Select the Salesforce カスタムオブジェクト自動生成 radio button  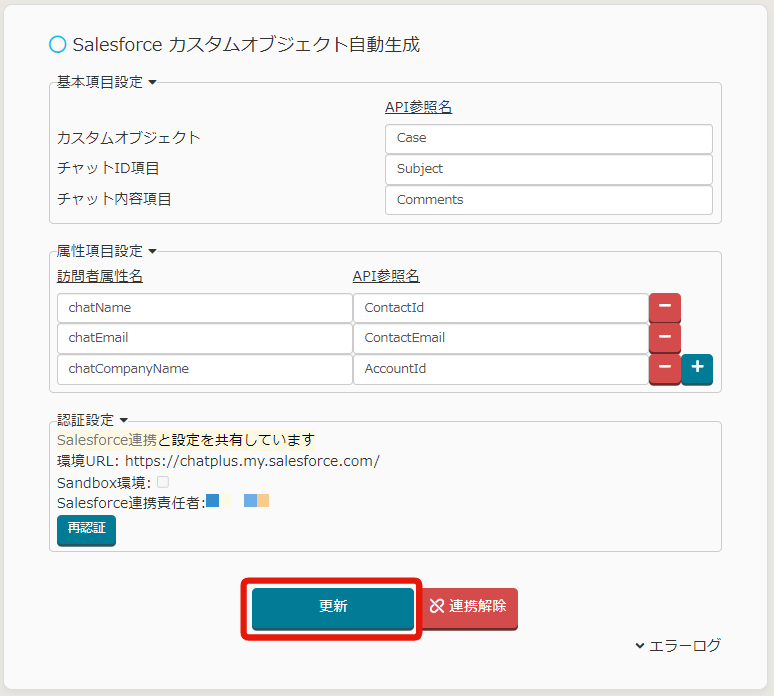pos(58,44)
